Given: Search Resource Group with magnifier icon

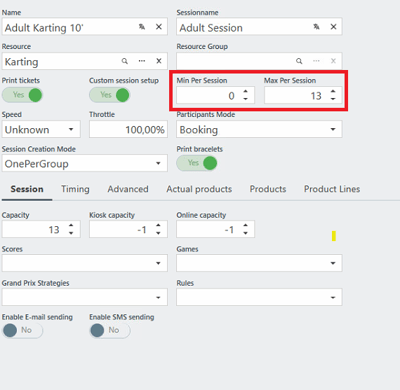Looking at the screenshot, I should 299,61.
